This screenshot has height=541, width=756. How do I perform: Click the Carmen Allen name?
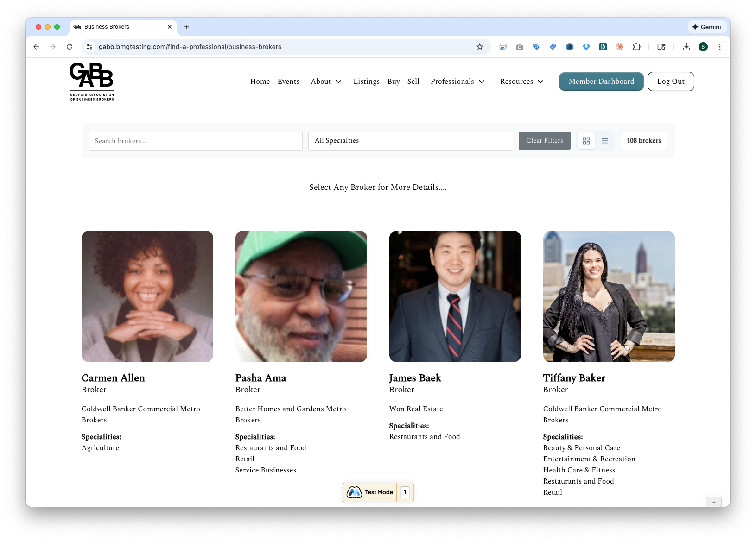[113, 378]
